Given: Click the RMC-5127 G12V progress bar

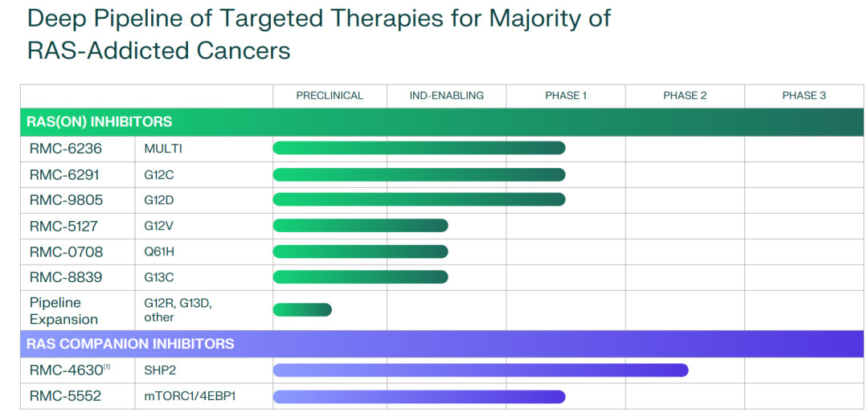Looking at the screenshot, I should coord(360,226).
